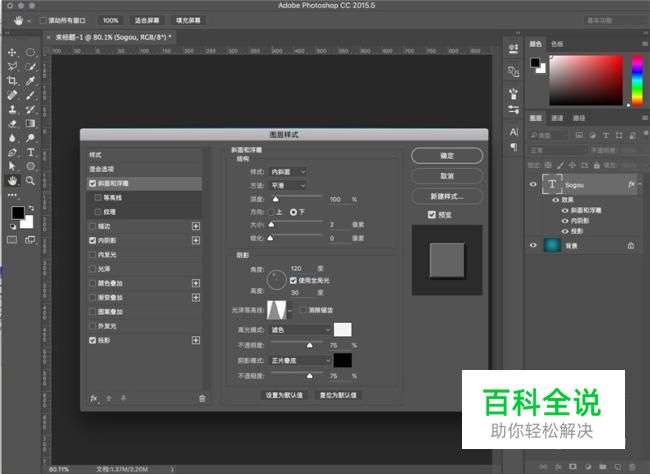This screenshot has width=650, height=474.
Task: Click the 取消 cancel button
Action: [447, 176]
